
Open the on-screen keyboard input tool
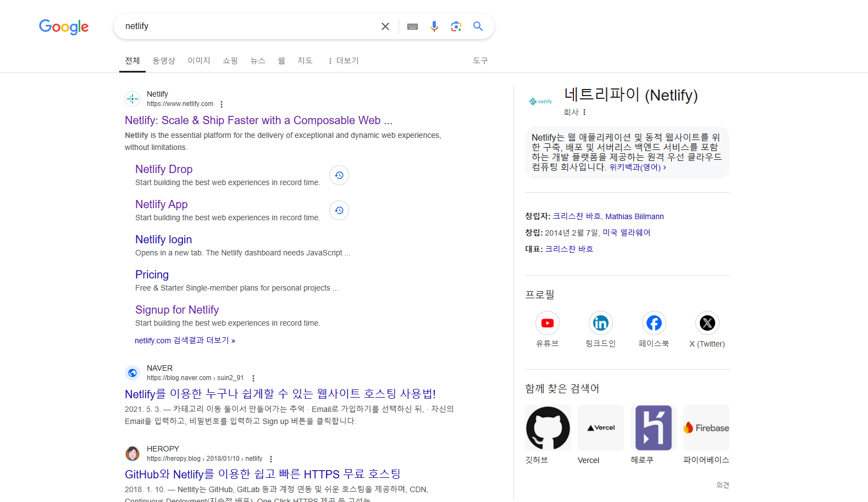tap(412, 26)
